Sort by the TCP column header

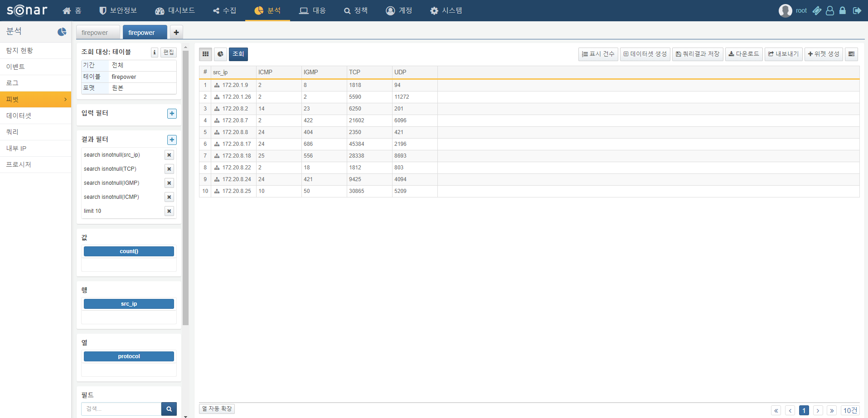tap(369, 72)
